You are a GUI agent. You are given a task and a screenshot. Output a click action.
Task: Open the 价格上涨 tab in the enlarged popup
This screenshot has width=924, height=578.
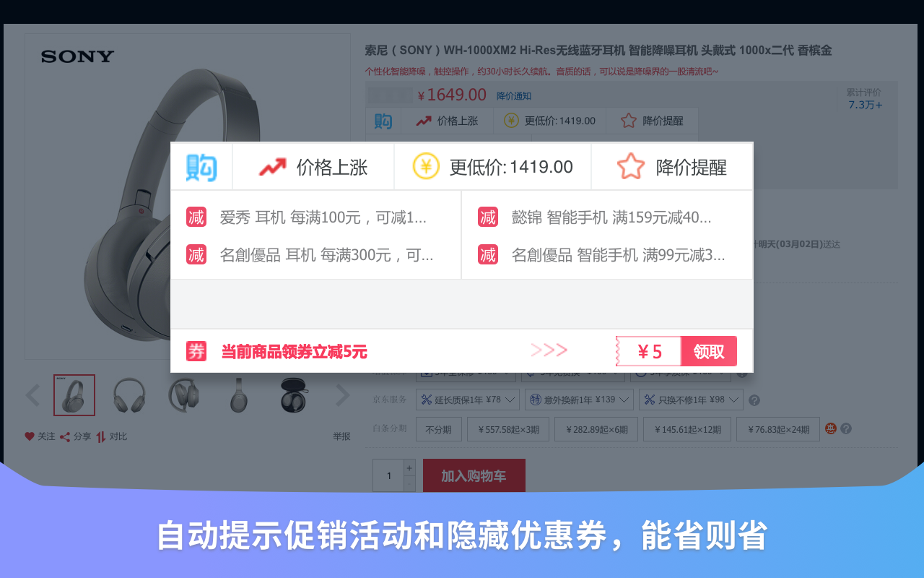[x=313, y=167]
